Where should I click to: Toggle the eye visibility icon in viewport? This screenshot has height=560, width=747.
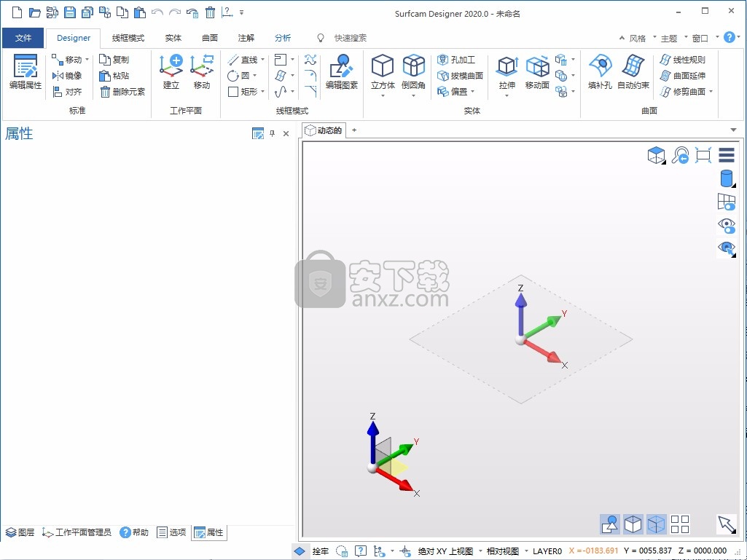click(727, 225)
